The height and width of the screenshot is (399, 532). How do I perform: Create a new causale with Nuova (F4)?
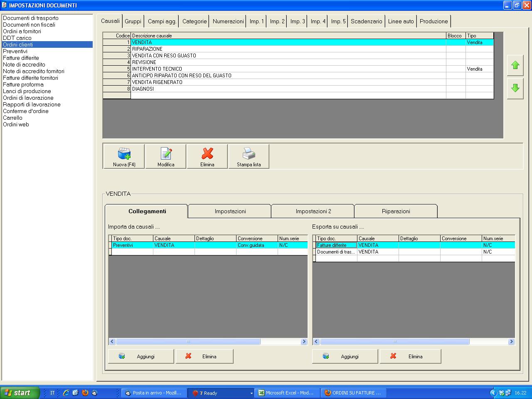[124, 156]
